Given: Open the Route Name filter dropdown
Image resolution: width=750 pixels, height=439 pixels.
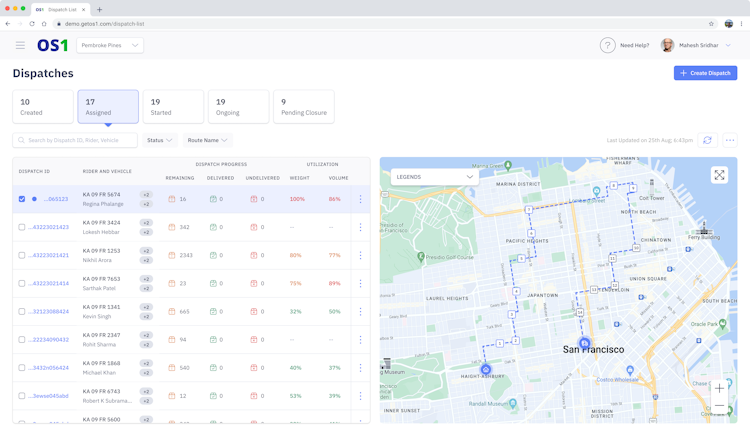Looking at the screenshot, I should coord(208,140).
